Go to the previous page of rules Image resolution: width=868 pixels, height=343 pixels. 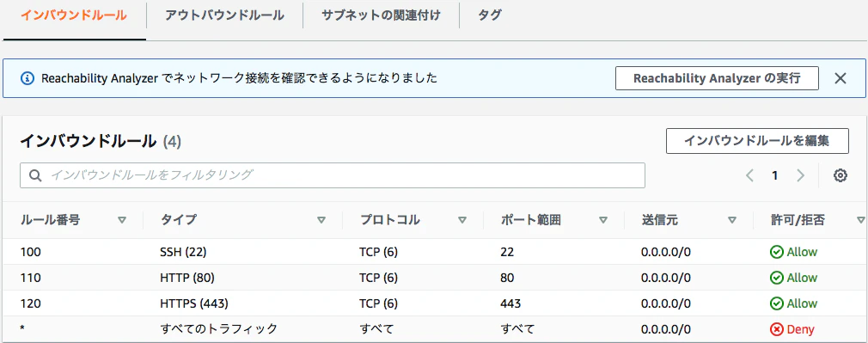749,175
